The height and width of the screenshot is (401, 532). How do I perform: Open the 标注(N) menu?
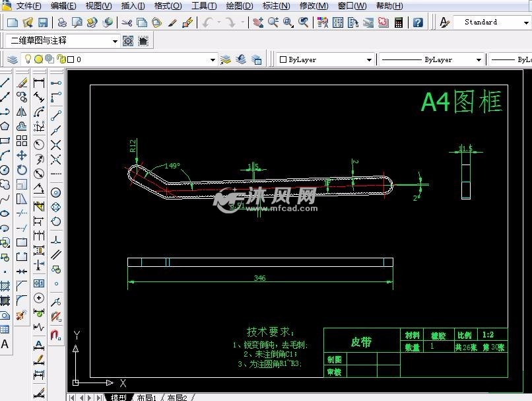click(x=276, y=6)
